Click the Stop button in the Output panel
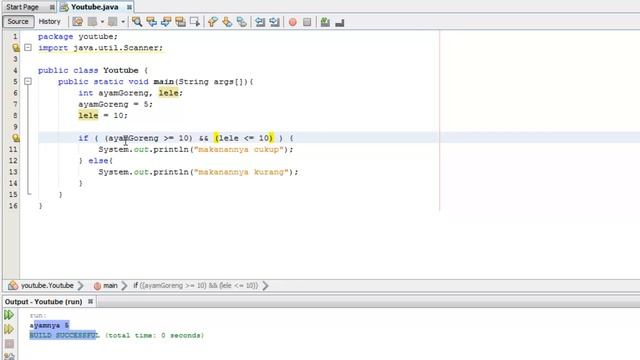The width and height of the screenshot is (640, 360). click(x=9, y=343)
